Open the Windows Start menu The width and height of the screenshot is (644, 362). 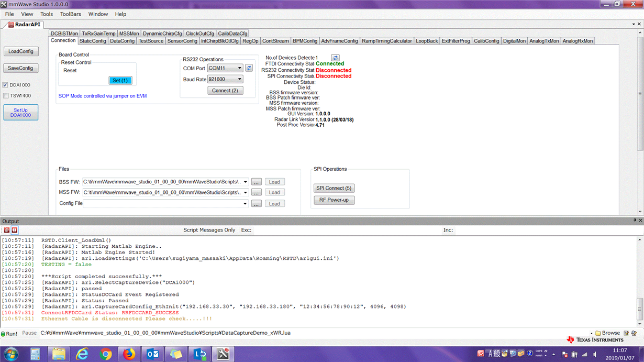[11, 354]
